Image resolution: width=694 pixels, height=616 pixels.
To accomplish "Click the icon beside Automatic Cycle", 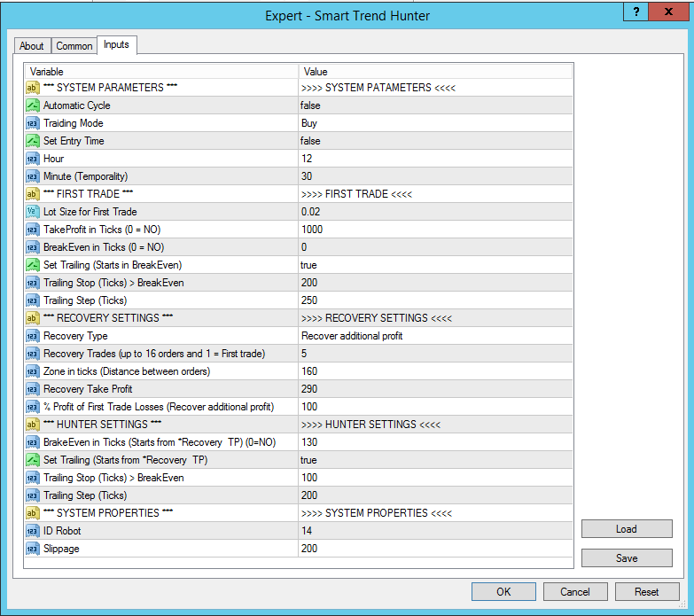I will 33,105.
